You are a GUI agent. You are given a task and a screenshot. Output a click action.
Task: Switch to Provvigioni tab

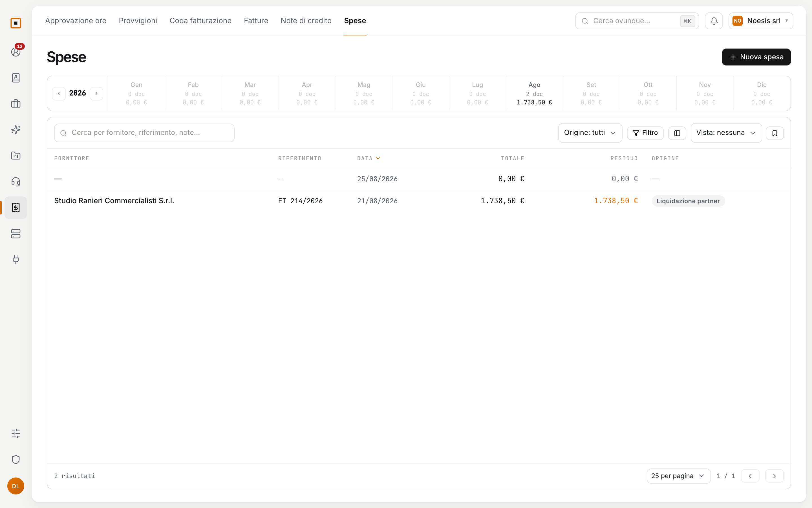138,21
